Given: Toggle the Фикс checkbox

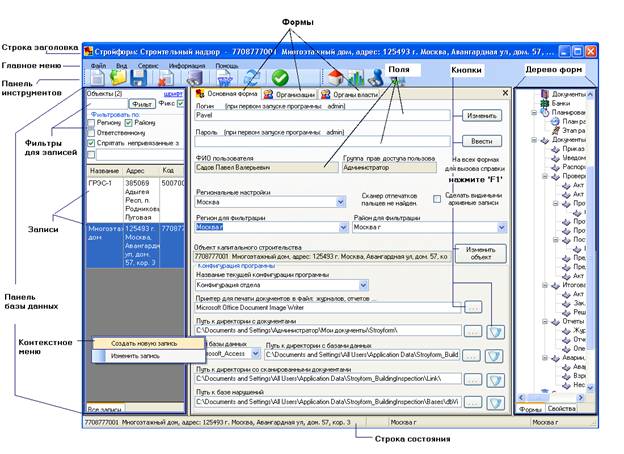Looking at the screenshot, I should [x=181, y=103].
